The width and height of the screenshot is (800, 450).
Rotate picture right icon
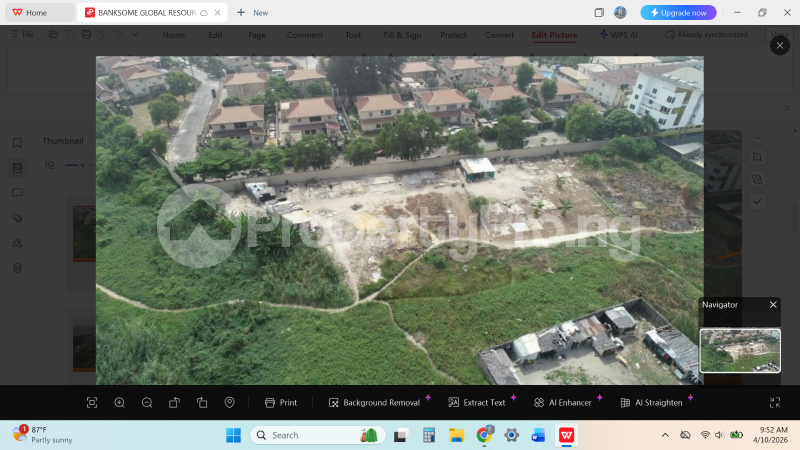[x=202, y=403]
